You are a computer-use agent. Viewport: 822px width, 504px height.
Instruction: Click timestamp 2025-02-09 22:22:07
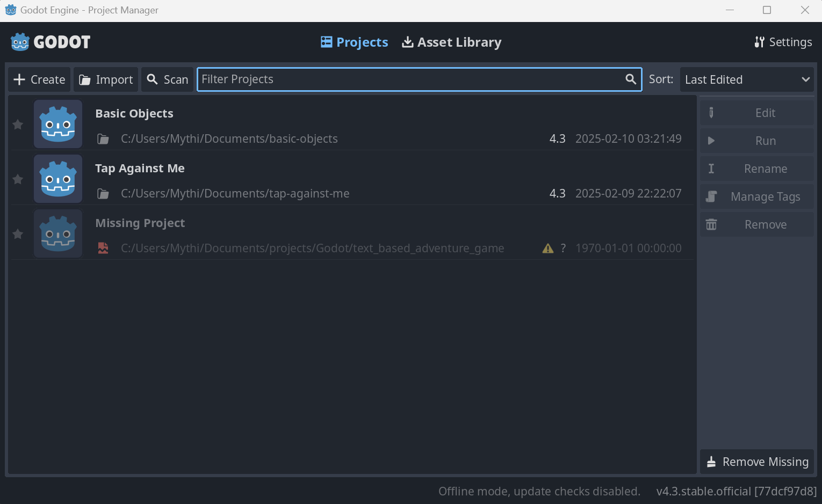pos(629,194)
